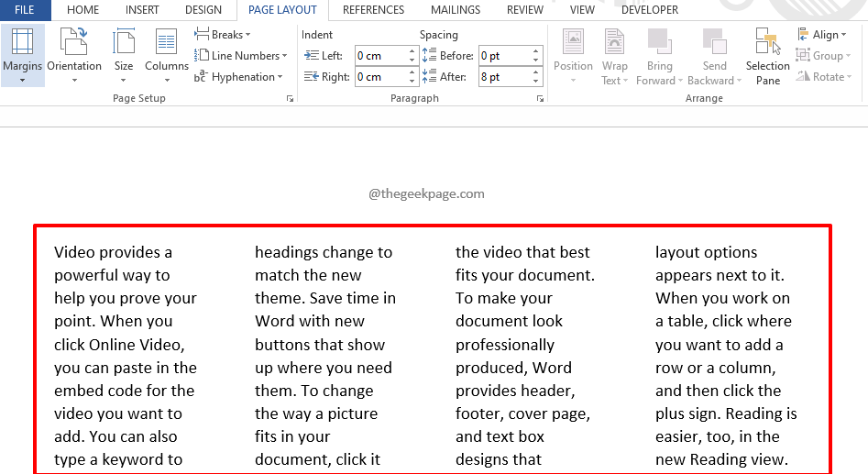This screenshot has height=474, width=868.
Task: Increase the Spacing After value
Action: point(537,72)
